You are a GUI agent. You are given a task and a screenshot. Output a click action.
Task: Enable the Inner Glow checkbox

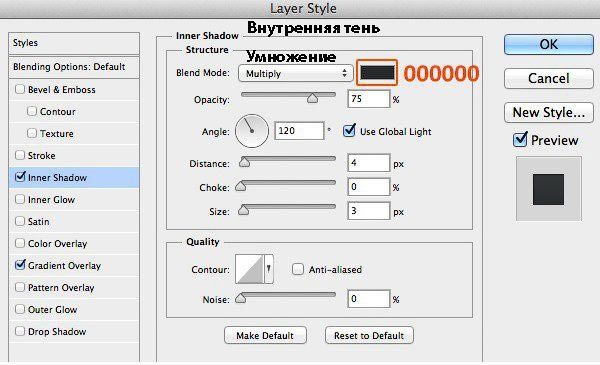click(x=20, y=199)
